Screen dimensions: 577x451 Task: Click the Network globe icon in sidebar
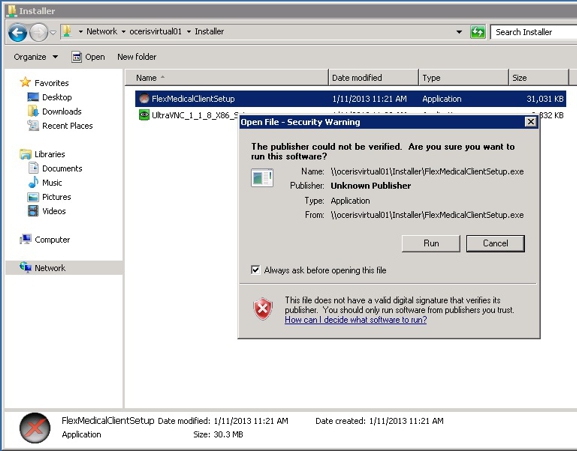tap(25, 267)
